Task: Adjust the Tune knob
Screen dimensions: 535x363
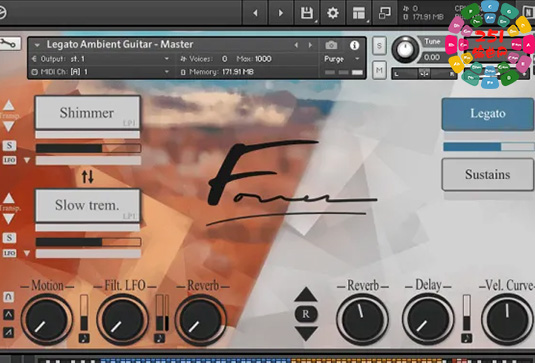Action: coord(405,50)
